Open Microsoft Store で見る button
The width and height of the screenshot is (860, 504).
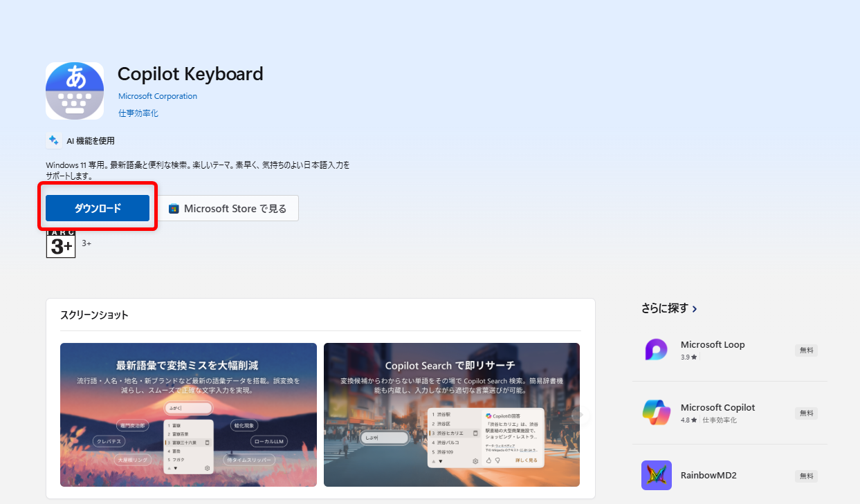(228, 208)
